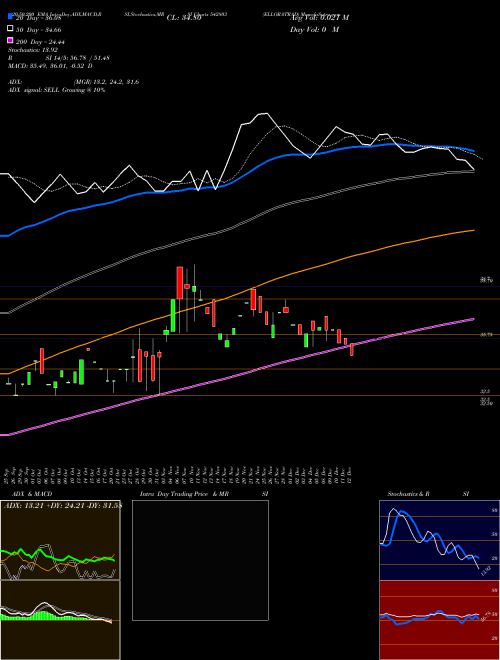Click the magenta 200 Day EMA legend swatch
The height and width of the screenshot is (660, 500).
click(x=10, y=41)
